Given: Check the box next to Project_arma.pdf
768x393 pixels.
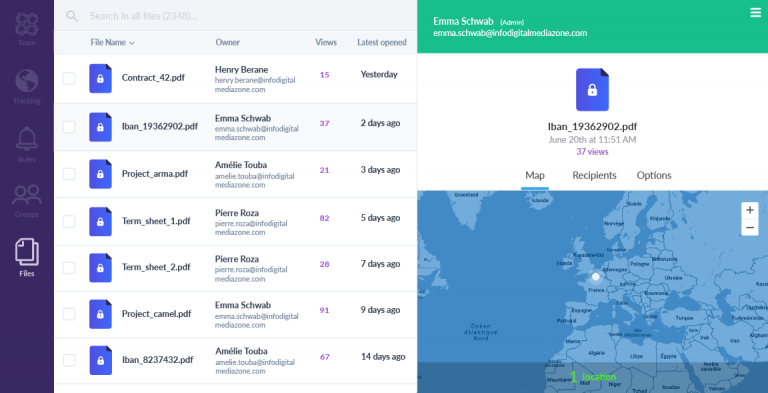Looking at the screenshot, I should pyautogui.click(x=69, y=174).
